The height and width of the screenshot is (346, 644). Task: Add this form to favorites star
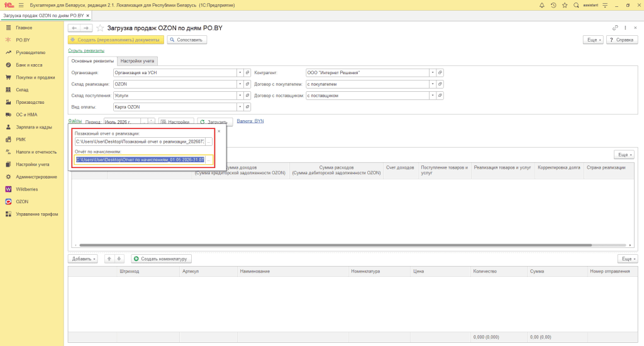pos(100,28)
